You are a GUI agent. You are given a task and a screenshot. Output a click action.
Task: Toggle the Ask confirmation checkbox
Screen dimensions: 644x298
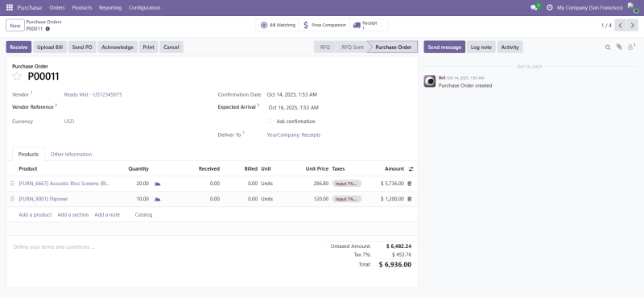tap(270, 122)
